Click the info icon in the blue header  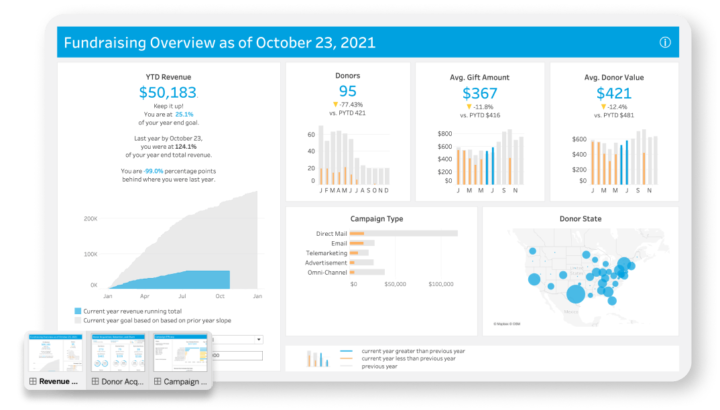665,43
